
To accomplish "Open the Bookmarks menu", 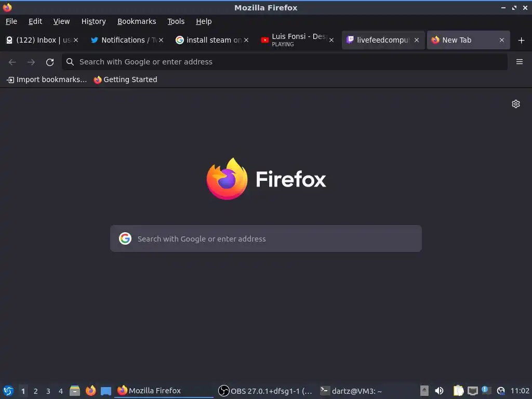I will (137, 21).
